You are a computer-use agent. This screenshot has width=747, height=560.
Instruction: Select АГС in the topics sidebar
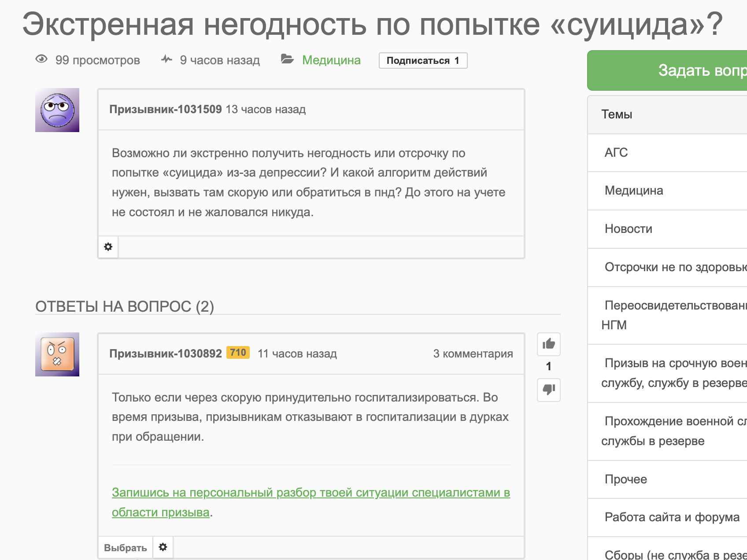(x=616, y=153)
